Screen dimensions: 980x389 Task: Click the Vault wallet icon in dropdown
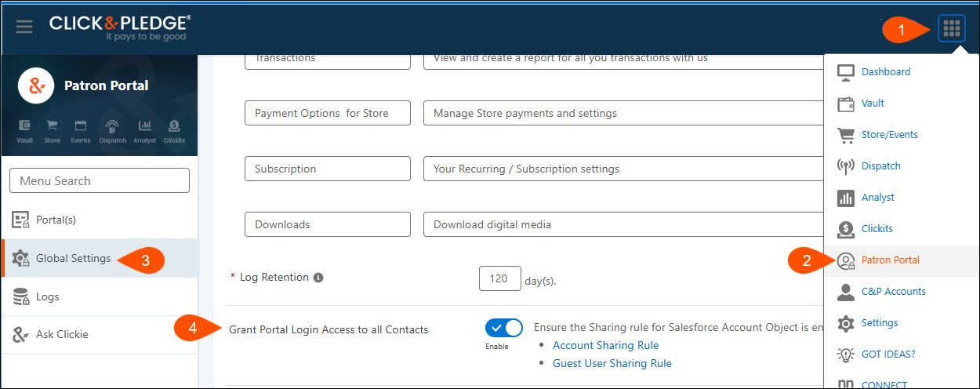point(846,104)
